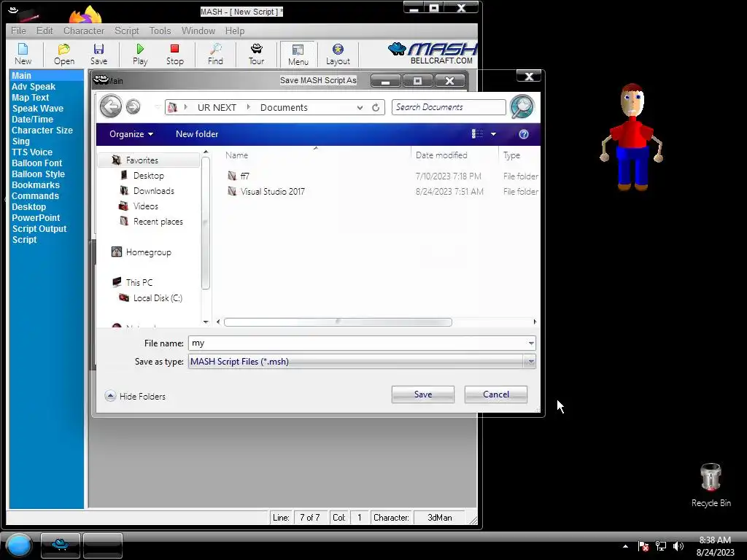Toggle the Menu panel toolbar button
The width and height of the screenshot is (747, 560).
pos(298,54)
